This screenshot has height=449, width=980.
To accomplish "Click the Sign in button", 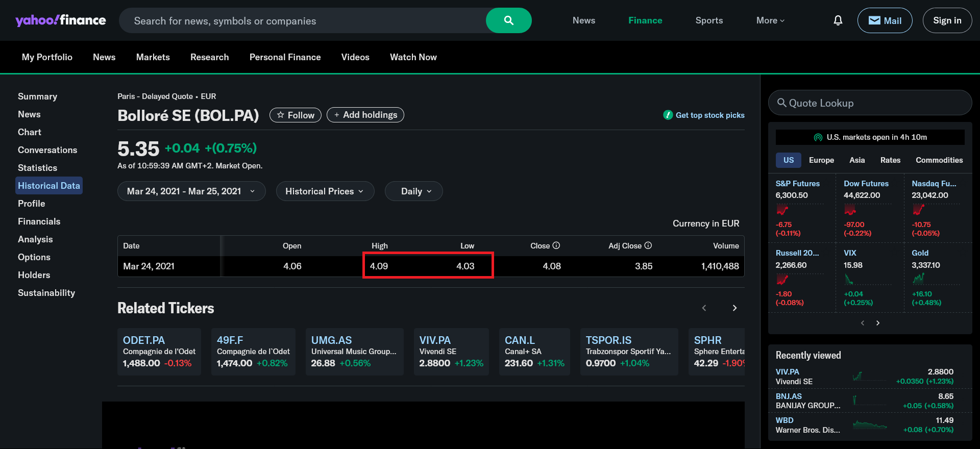I will click(x=947, y=20).
